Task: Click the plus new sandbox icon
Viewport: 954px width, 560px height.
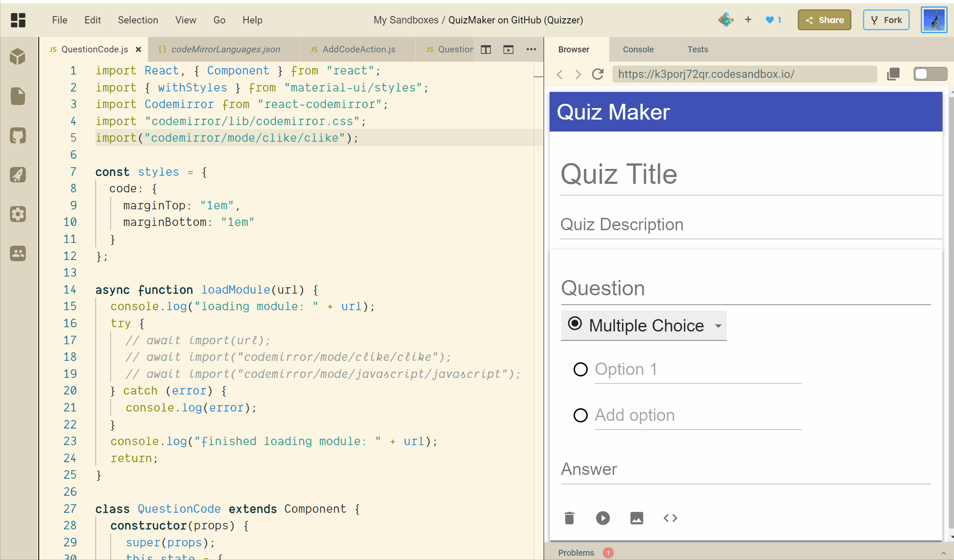Action: coord(748,20)
